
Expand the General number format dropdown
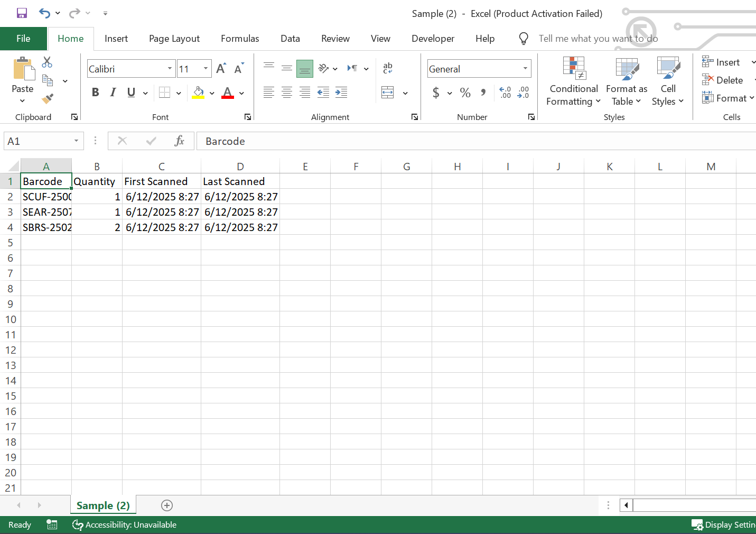[525, 69]
